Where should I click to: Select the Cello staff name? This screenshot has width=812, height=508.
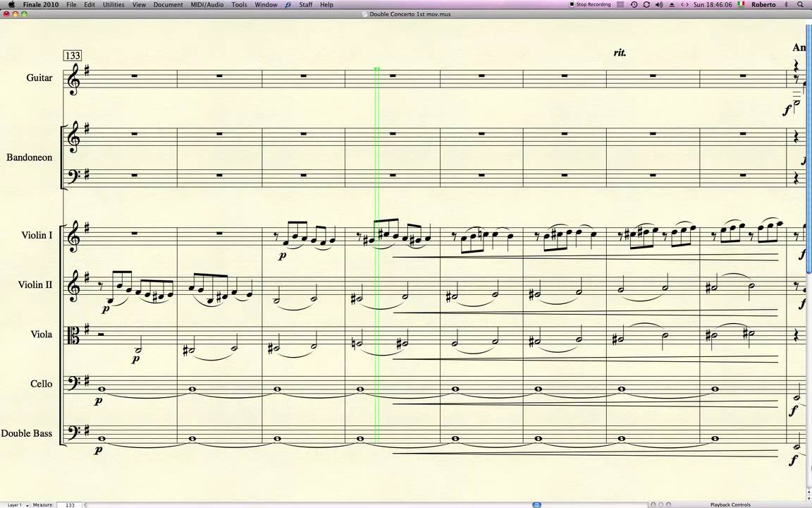point(42,384)
